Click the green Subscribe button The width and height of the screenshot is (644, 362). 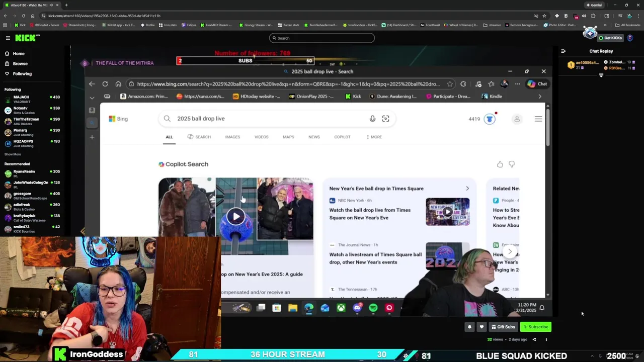coord(536,327)
